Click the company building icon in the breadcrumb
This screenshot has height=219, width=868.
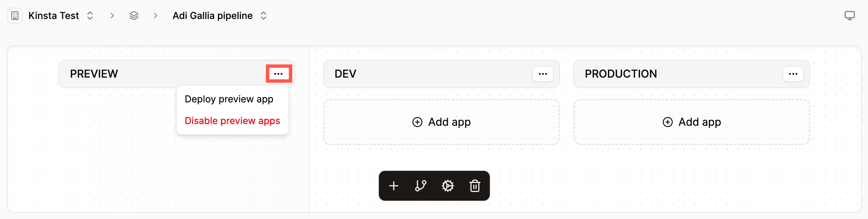coord(15,15)
